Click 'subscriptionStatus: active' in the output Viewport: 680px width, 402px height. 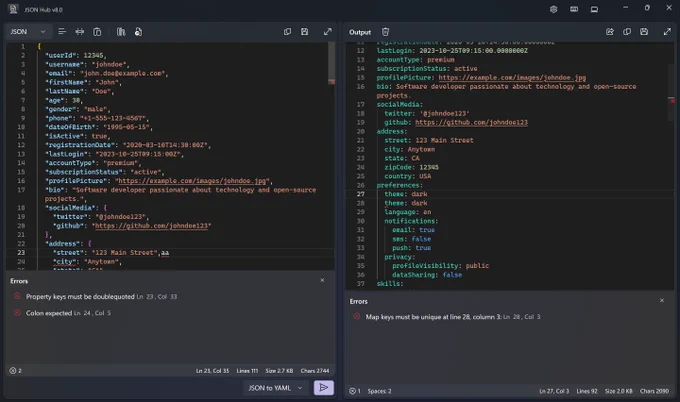[427, 69]
